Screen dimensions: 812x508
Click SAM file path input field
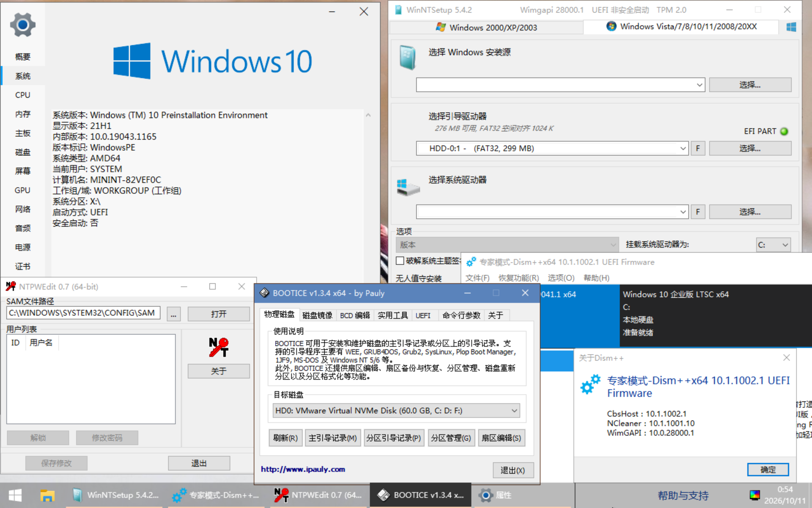[83, 313]
